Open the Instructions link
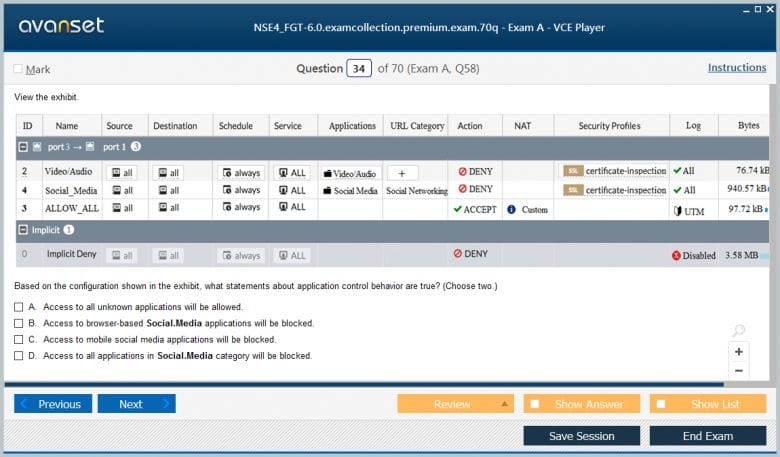 tap(737, 68)
